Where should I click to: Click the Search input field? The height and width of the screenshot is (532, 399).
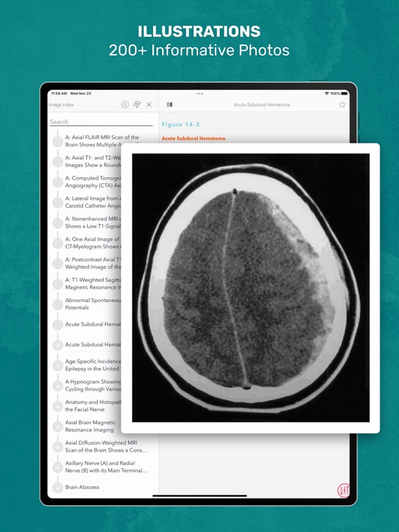click(x=101, y=122)
